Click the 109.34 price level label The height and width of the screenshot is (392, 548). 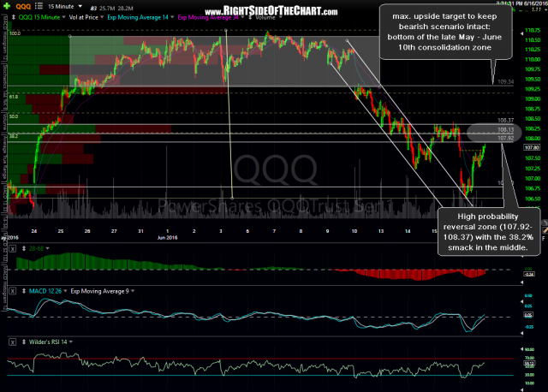click(x=506, y=82)
